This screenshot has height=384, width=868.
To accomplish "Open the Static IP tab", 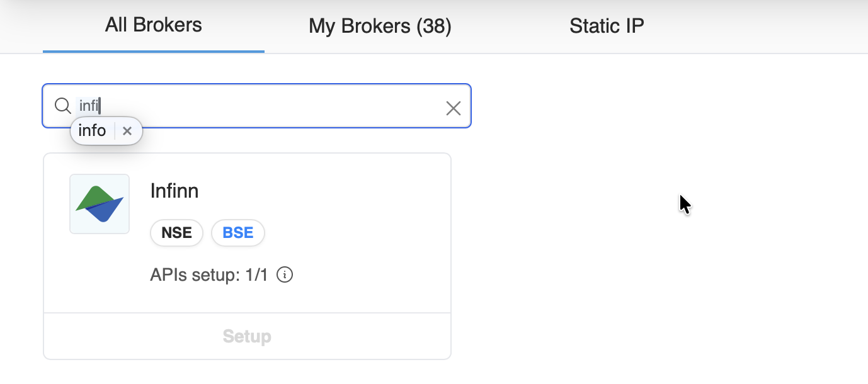I will pos(606,26).
